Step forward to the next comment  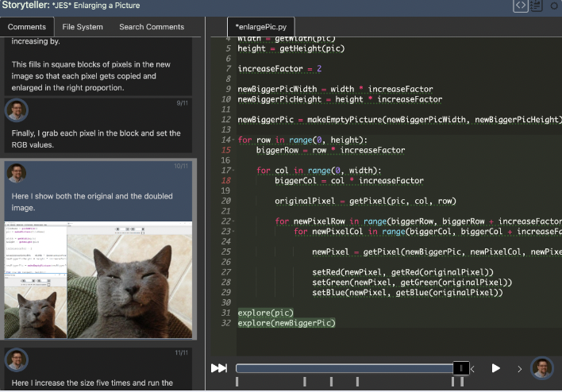click(x=519, y=369)
